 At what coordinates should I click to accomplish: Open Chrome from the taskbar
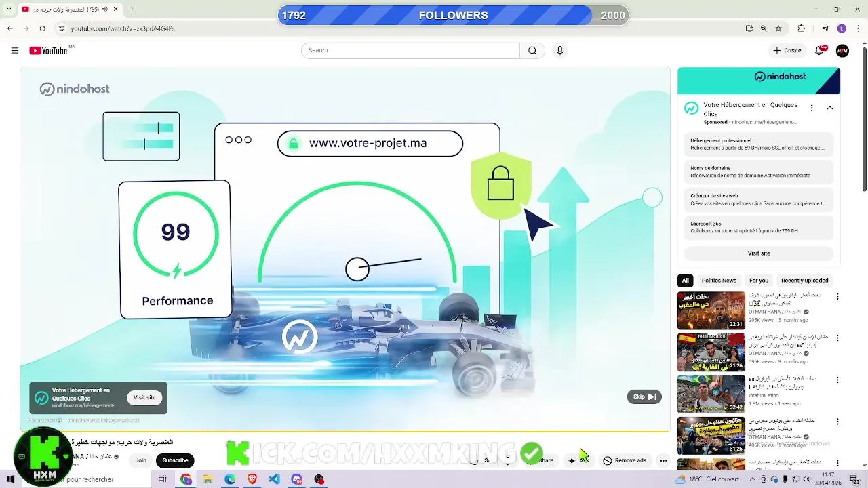186,479
